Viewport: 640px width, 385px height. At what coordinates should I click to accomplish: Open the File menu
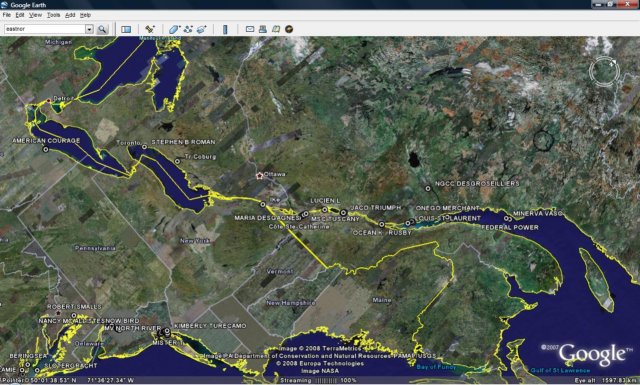[x=7, y=15]
